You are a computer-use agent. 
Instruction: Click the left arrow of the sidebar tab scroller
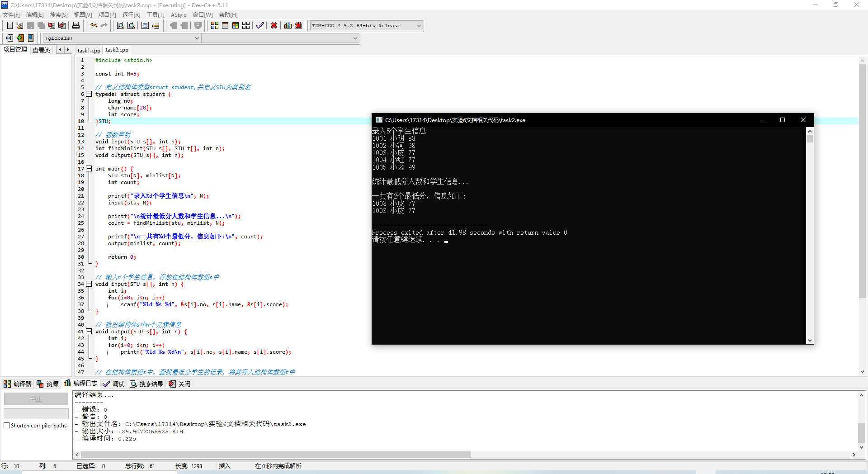(x=60, y=50)
